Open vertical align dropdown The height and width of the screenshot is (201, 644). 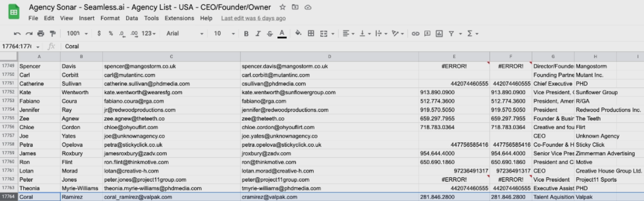click(365, 33)
